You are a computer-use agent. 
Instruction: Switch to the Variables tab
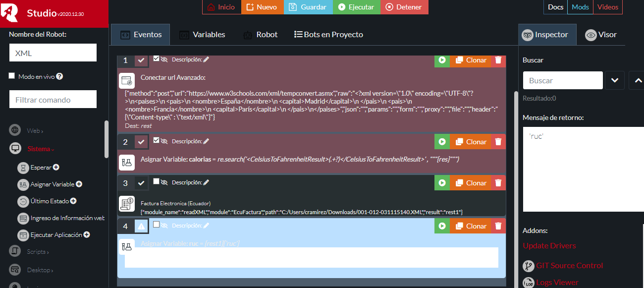pos(202,35)
